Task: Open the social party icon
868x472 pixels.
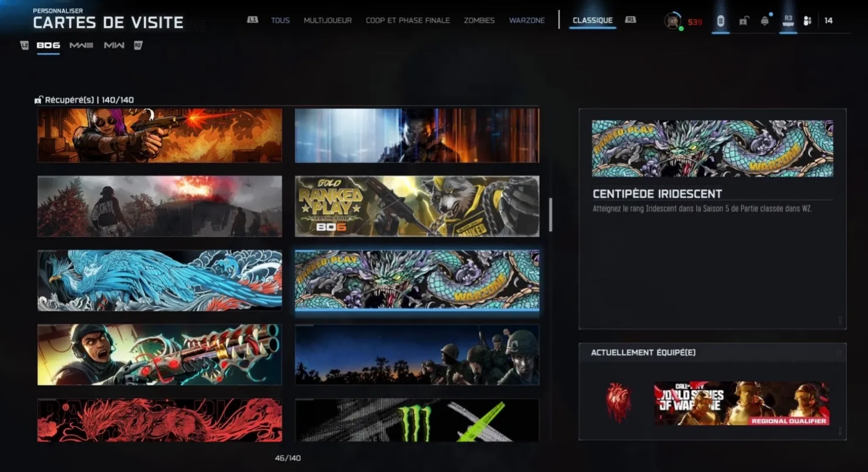Action: tap(808, 21)
